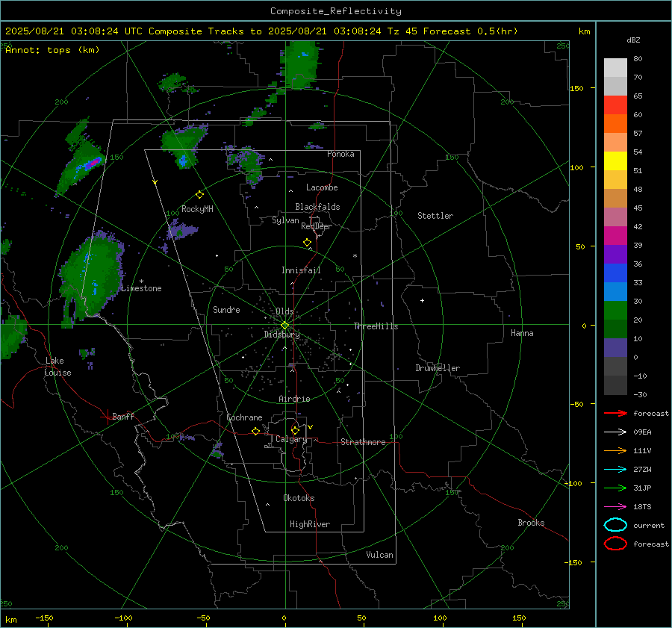Click the Okotoks city label
The height and width of the screenshot is (628, 672).
click(299, 498)
